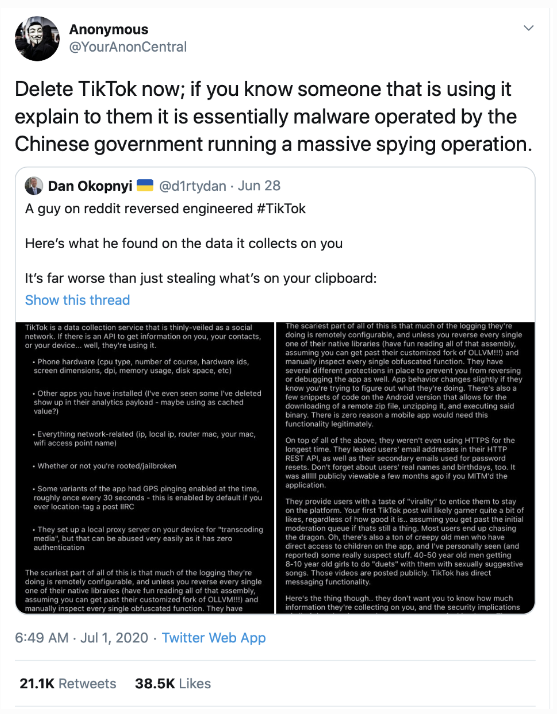Open the Jun 28 quoted tweet date
Viewport: 557px width, 714px height.
point(259,186)
